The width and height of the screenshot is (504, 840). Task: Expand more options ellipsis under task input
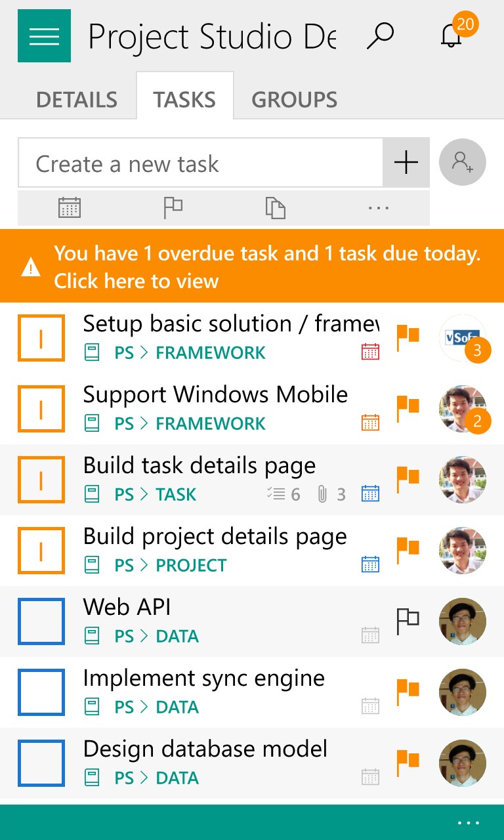point(379,208)
